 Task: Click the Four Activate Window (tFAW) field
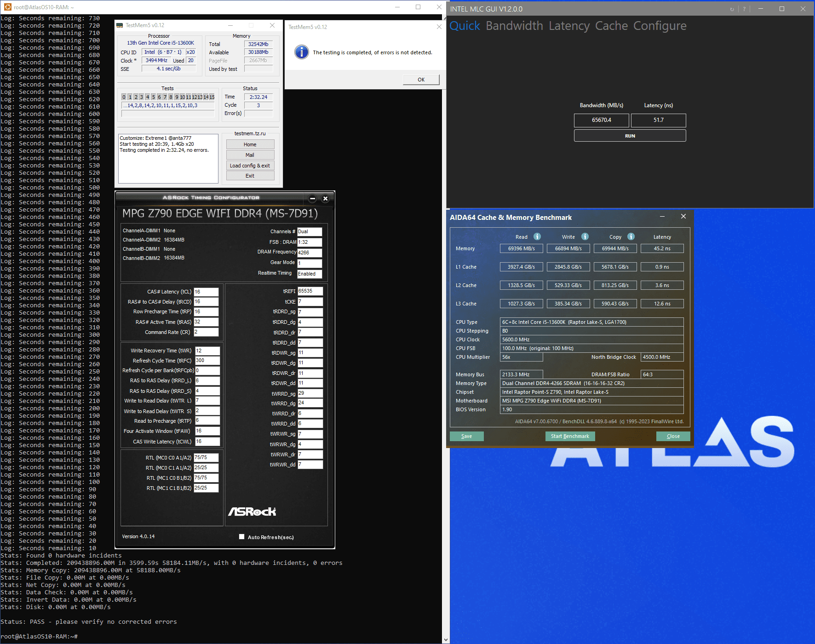(207, 431)
